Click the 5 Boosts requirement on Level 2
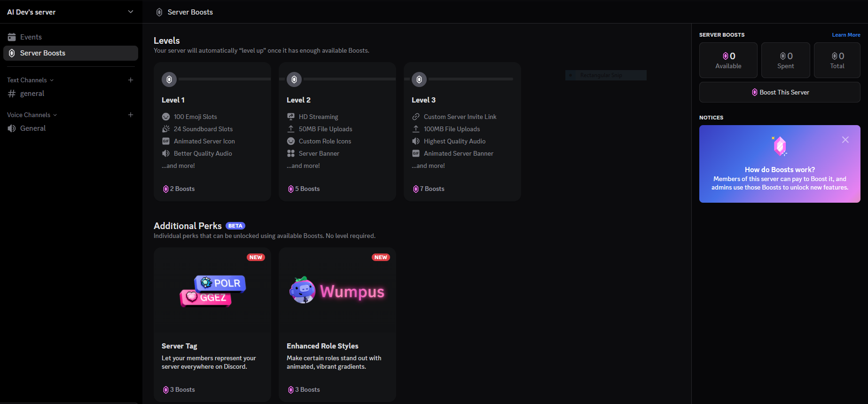Screen dimensions: 868x404 pos(304,189)
